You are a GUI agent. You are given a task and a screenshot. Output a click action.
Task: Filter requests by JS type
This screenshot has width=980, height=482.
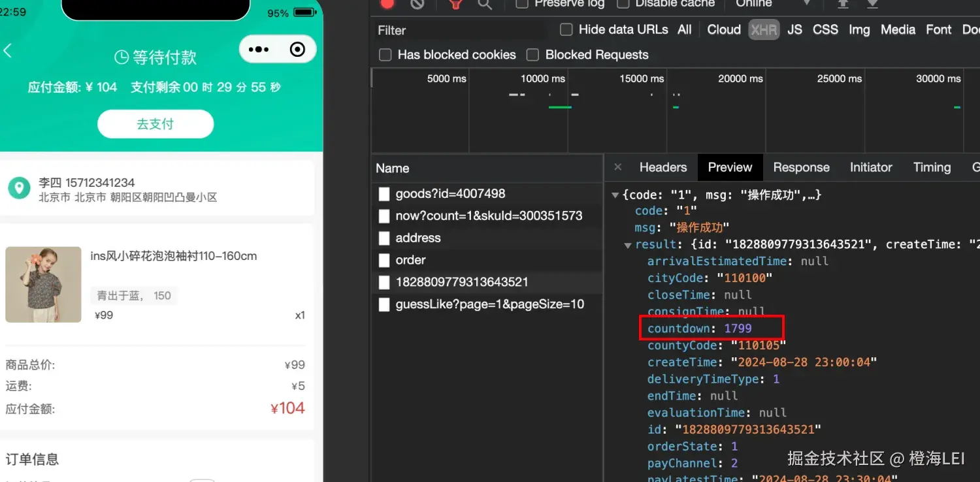click(794, 29)
